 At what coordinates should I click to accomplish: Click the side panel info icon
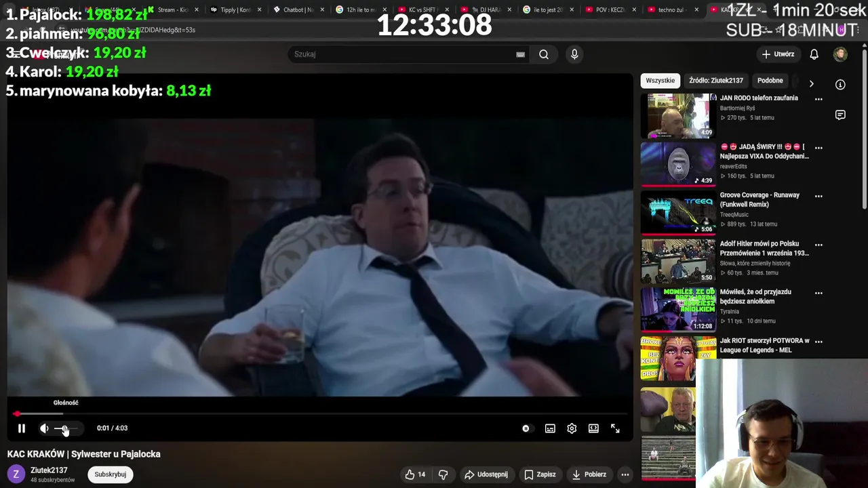pyautogui.click(x=840, y=85)
